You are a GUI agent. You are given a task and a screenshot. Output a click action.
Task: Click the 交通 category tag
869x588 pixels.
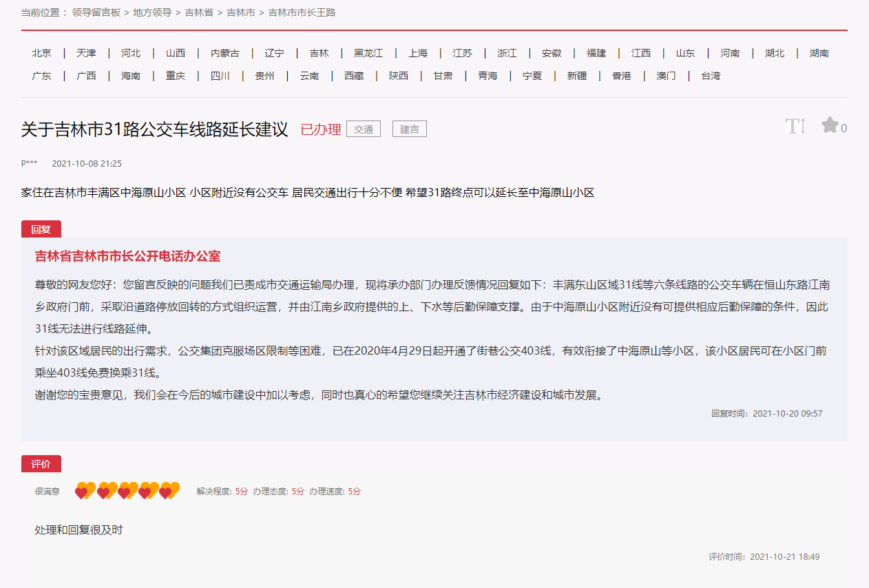[364, 129]
